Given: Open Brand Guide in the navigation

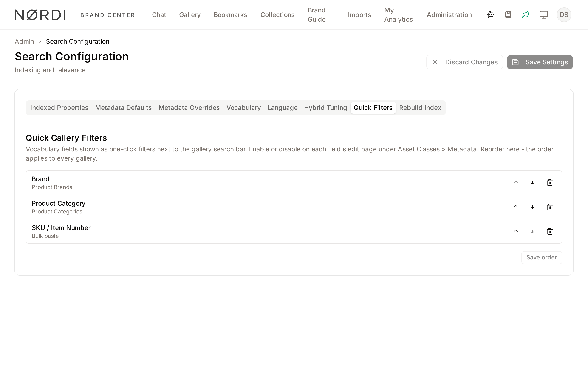Looking at the screenshot, I should [x=317, y=14].
